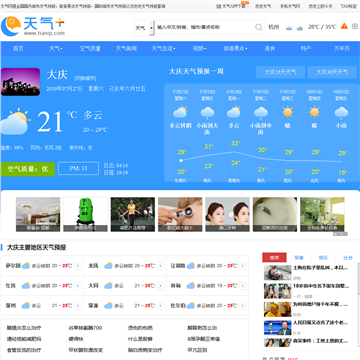Click the green laser level ad thumbnail

point(85,214)
